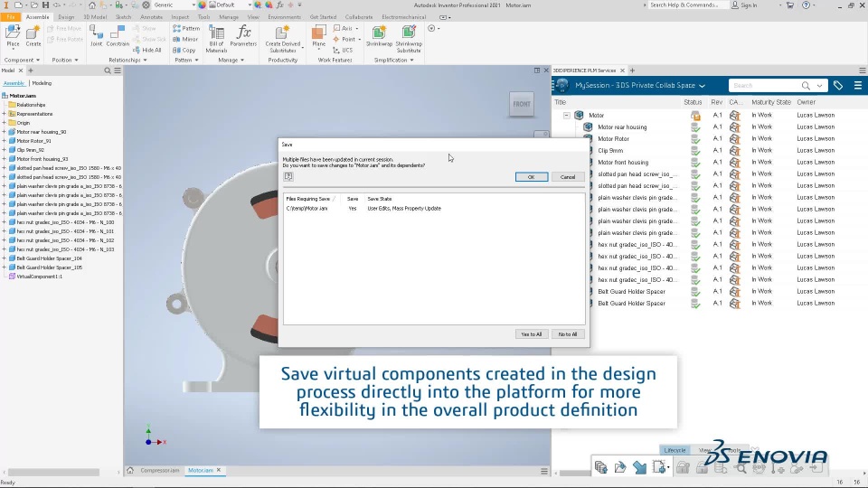
Task: Switch to the Annotate ribbon tab
Action: click(x=151, y=17)
